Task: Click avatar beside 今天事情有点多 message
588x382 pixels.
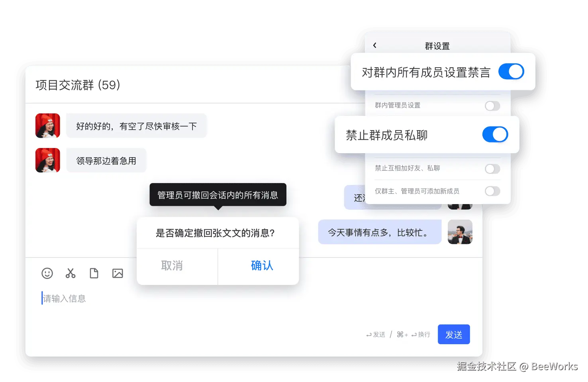Action: pyautogui.click(x=460, y=232)
